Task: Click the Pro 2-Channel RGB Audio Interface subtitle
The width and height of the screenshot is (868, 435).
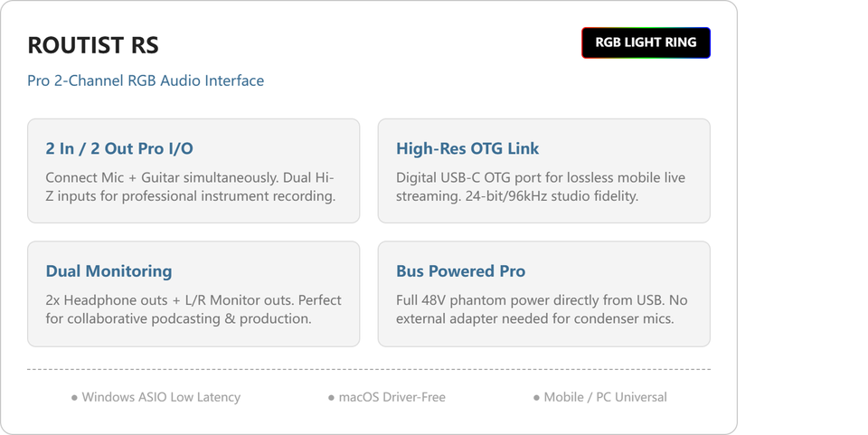Action: 146,80
